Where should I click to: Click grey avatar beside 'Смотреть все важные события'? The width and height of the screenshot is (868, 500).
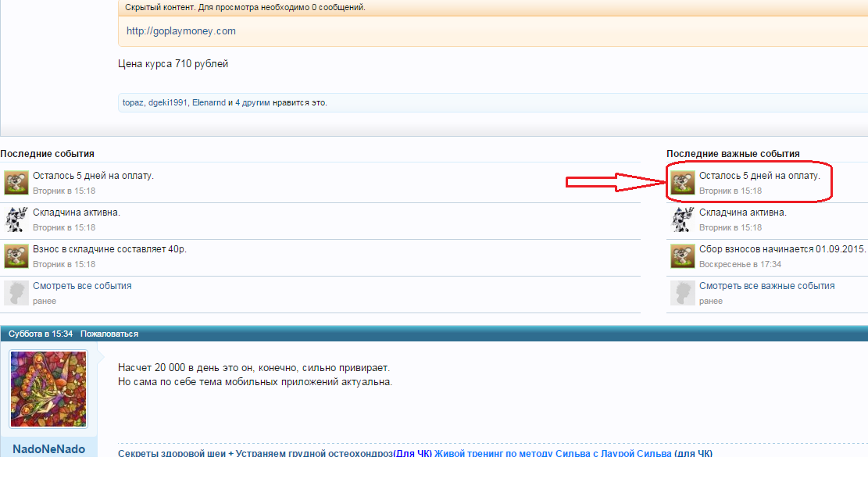[683, 293]
